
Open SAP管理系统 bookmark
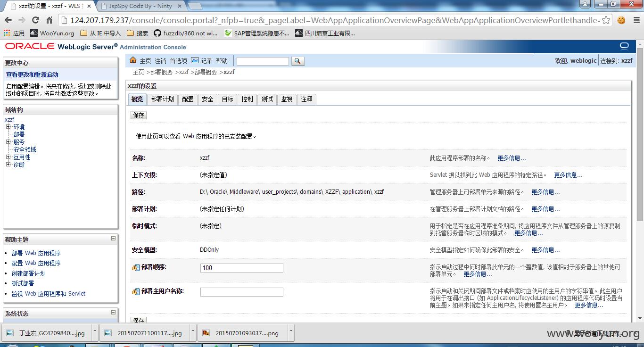(x=257, y=33)
